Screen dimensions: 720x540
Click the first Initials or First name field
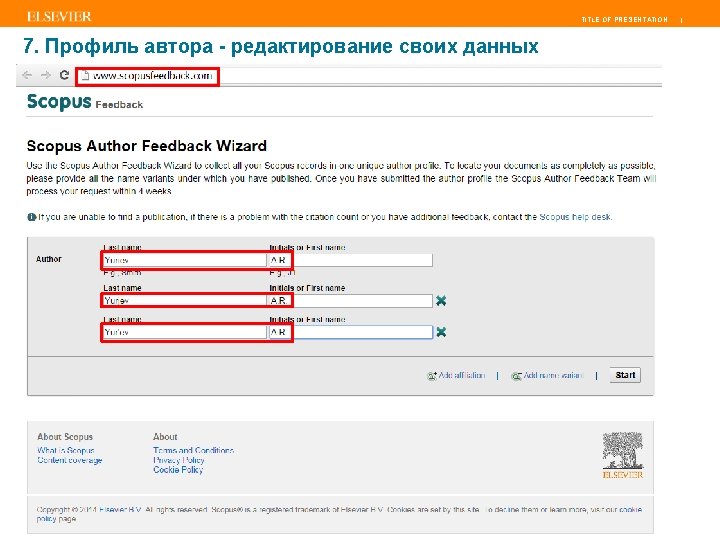click(350, 260)
